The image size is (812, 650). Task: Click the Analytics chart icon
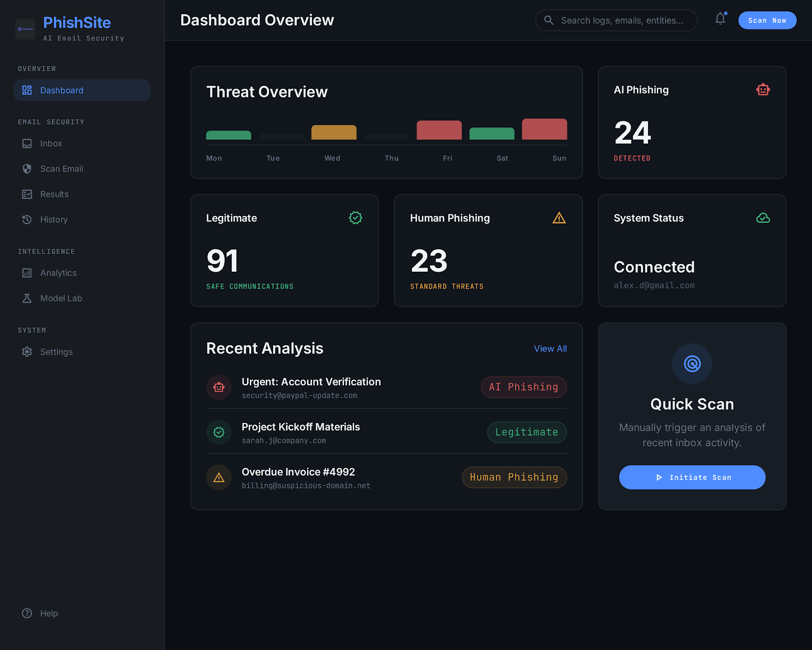coord(27,273)
